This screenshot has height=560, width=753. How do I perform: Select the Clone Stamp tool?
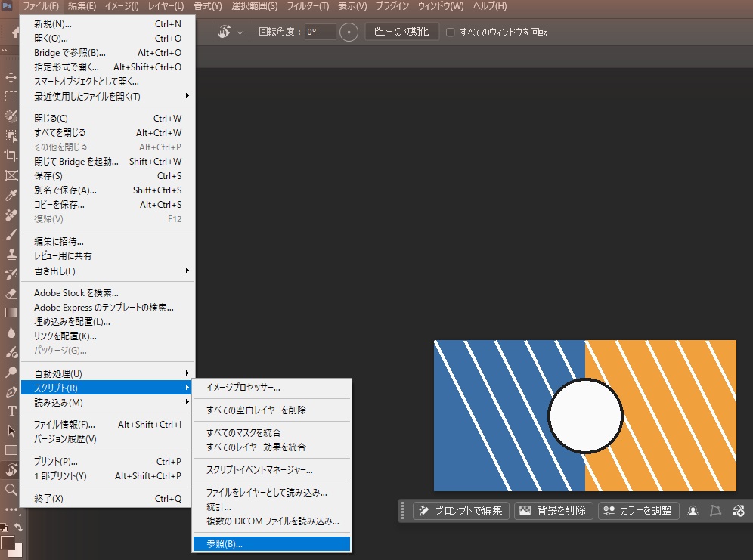(11, 254)
